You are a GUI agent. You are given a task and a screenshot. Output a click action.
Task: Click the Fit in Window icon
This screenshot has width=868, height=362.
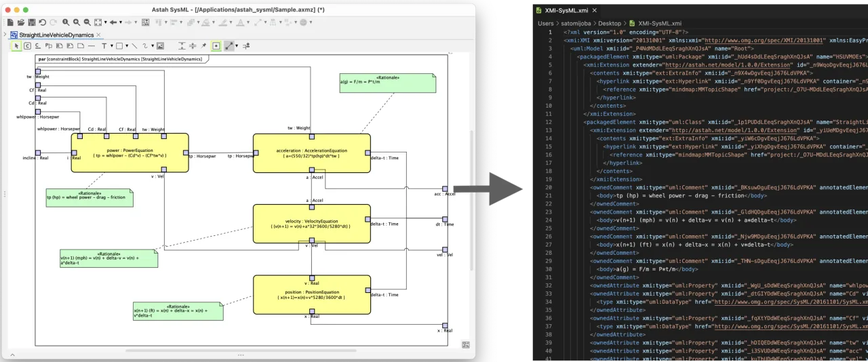pyautogui.click(x=98, y=22)
